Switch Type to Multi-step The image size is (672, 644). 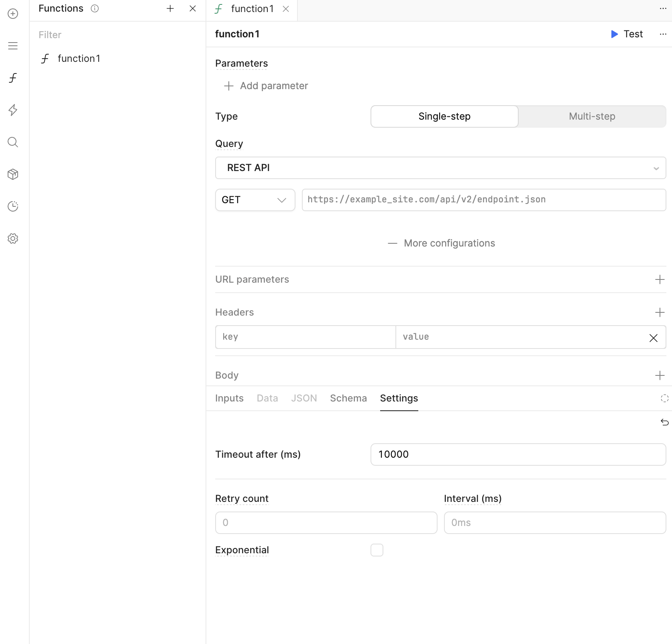pyautogui.click(x=592, y=116)
